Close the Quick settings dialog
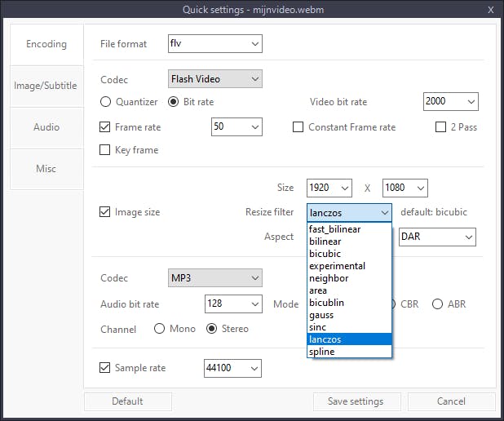Viewport: 504px width, 421px height. click(490, 10)
